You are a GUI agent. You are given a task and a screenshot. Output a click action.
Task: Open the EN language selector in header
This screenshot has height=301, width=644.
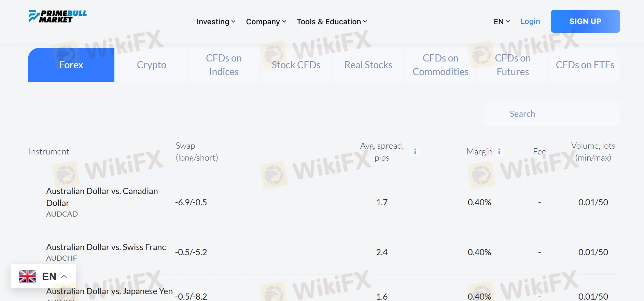point(502,22)
